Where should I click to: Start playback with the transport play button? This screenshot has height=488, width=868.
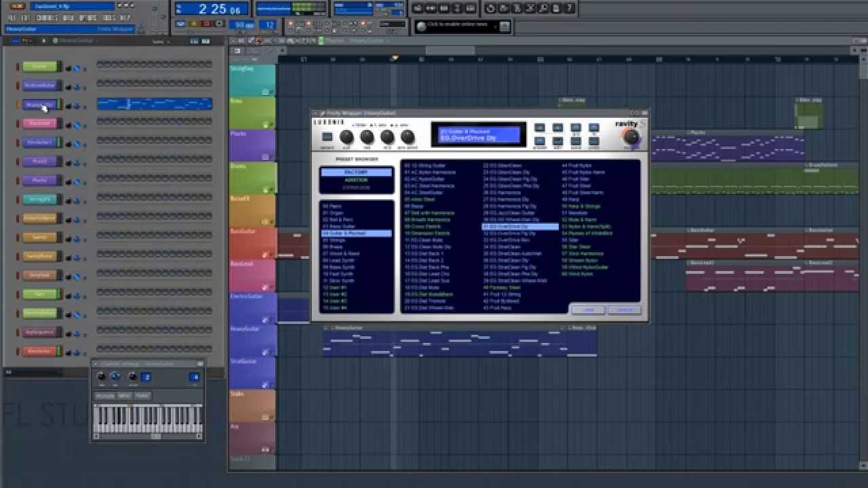pos(193,25)
